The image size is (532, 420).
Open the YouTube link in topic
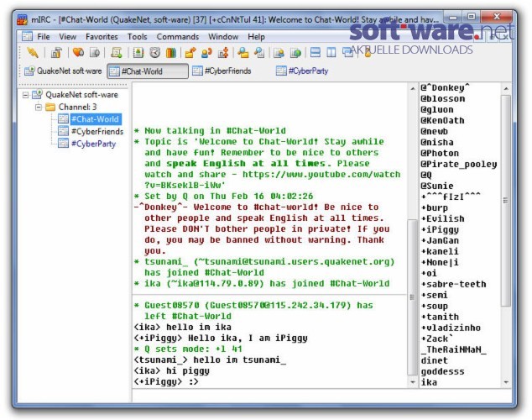(321, 174)
